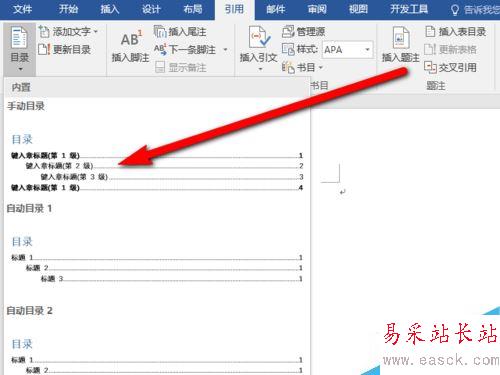
Task: Switch to the 邮件 ribbon tab
Action: pos(276,9)
